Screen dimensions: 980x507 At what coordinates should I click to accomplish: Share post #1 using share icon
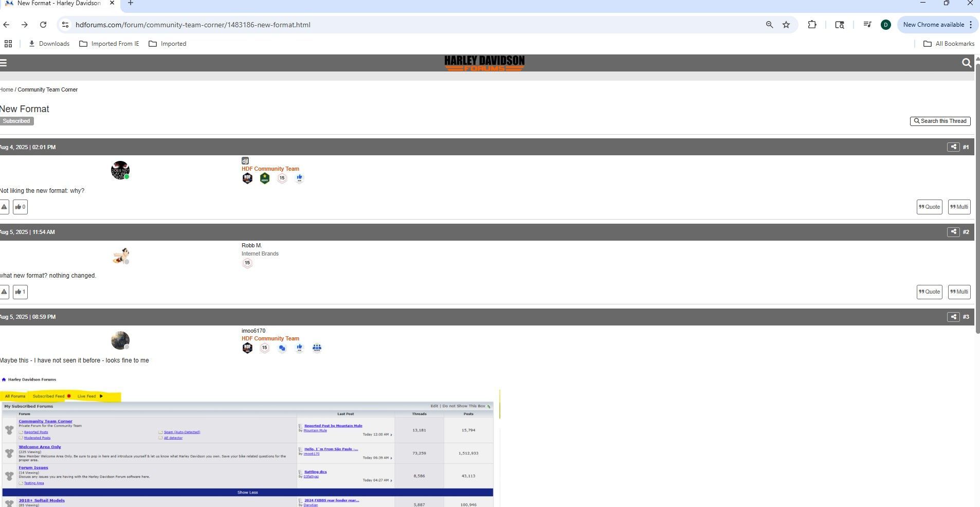click(x=953, y=147)
